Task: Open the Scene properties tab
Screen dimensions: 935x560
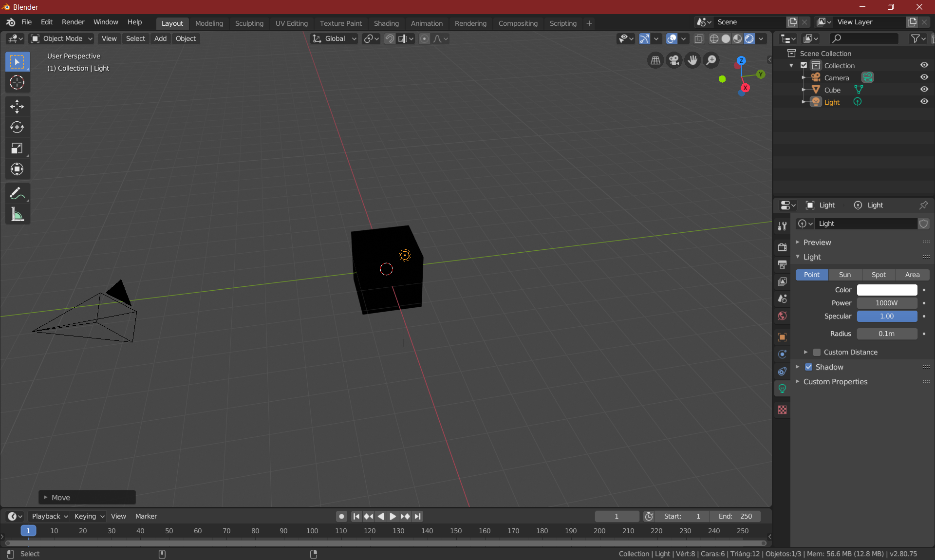Action: pyautogui.click(x=782, y=299)
